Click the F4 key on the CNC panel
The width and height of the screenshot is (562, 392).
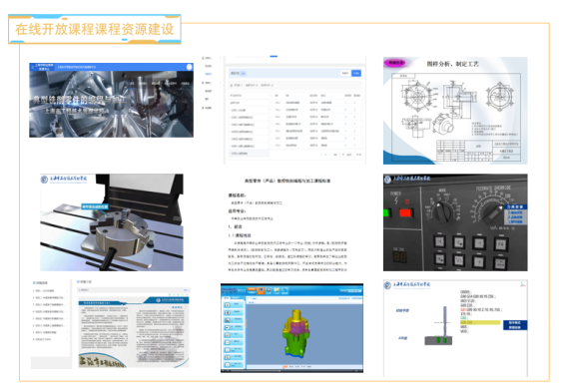500,244
